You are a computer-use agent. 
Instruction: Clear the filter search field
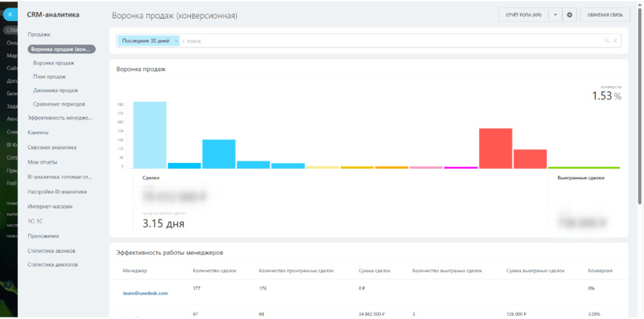[615, 41]
